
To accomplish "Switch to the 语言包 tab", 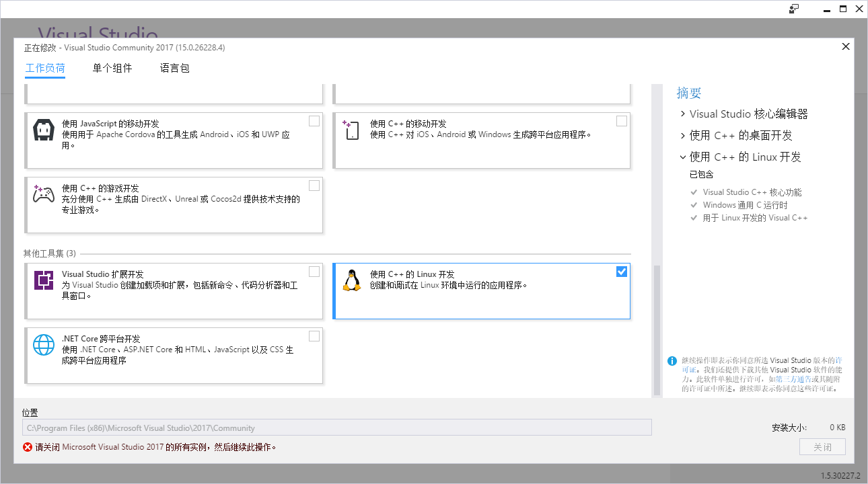I will pos(175,68).
